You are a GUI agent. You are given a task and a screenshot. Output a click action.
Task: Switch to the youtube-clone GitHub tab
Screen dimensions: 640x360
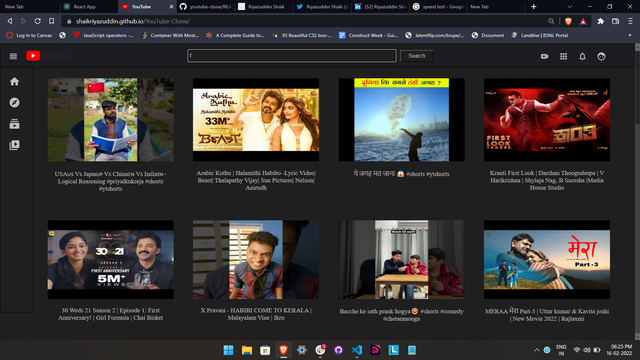point(207,7)
